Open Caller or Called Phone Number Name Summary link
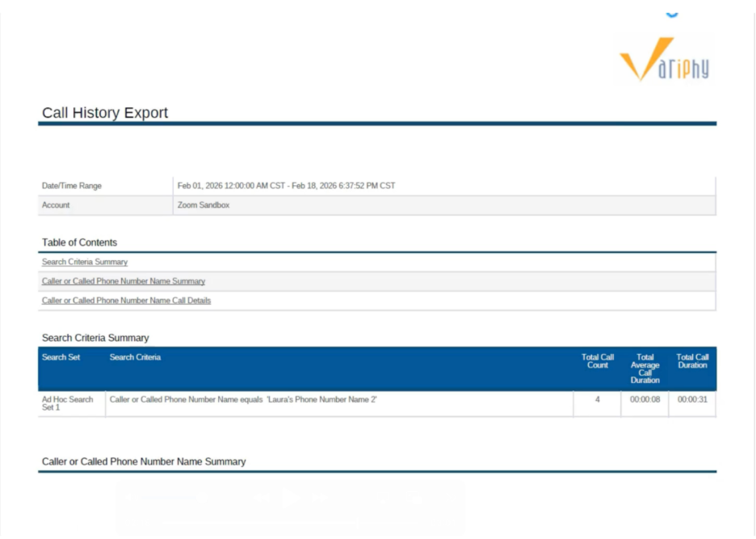756x539 pixels. [124, 281]
